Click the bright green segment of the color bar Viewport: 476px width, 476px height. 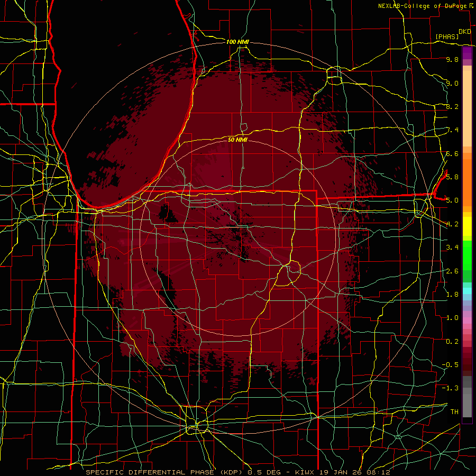tap(467, 255)
